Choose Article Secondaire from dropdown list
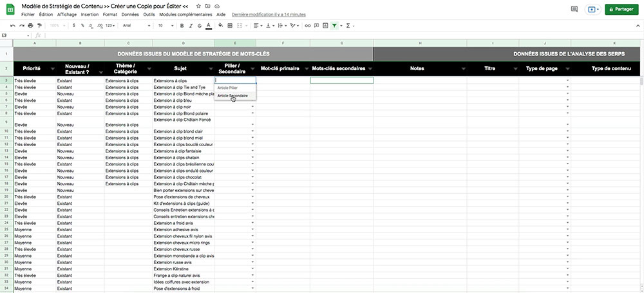This screenshot has width=644, height=293. click(235, 96)
